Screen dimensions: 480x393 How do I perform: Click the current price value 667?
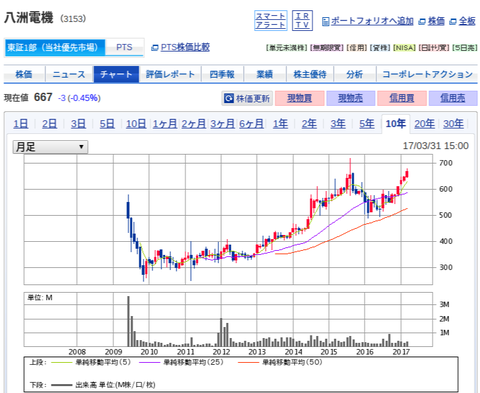[x=43, y=97]
